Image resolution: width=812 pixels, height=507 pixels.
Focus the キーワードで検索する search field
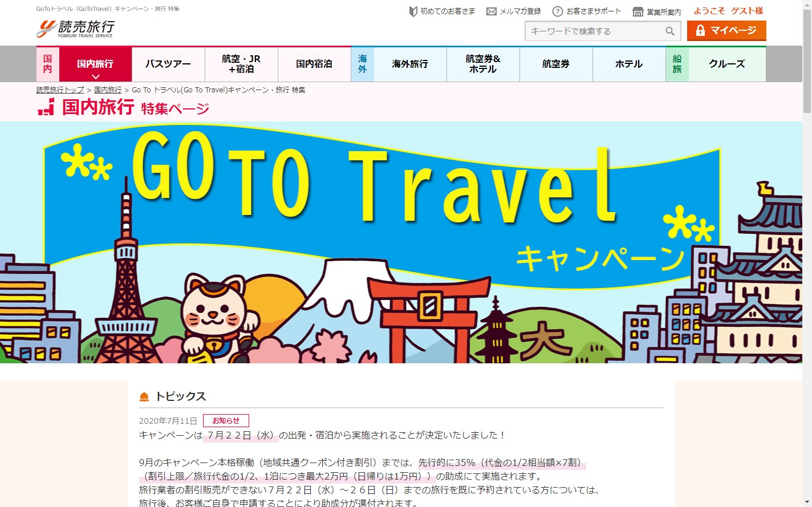click(x=603, y=31)
